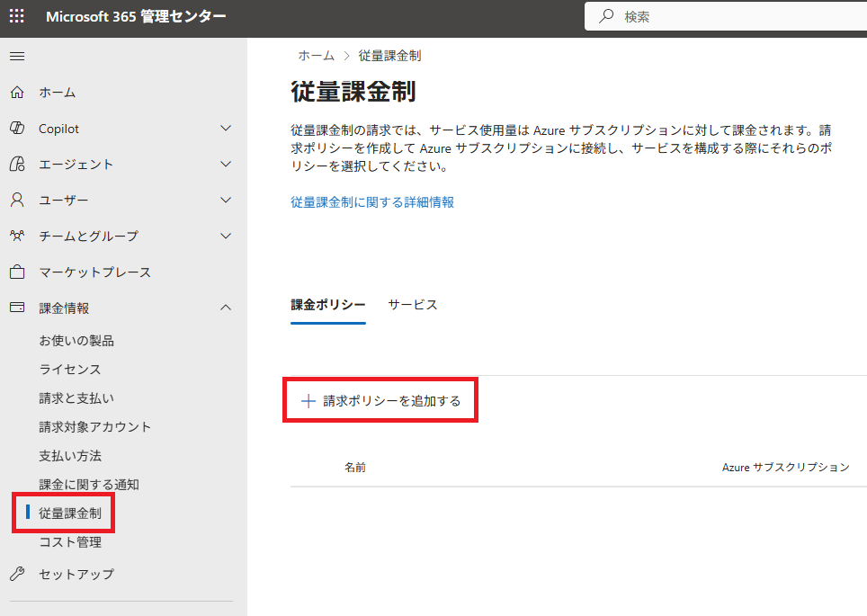Select コスト管理 under billing
This screenshot has width=867, height=616.
click(x=70, y=542)
